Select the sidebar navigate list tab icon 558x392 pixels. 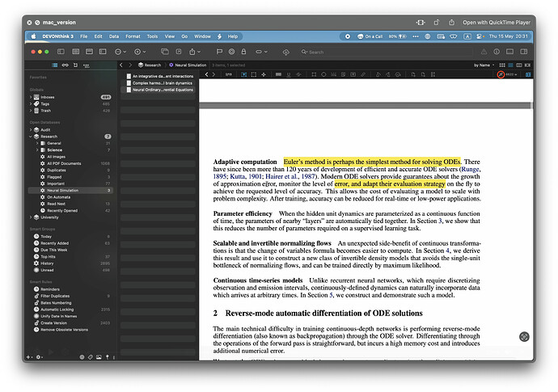coord(54,65)
